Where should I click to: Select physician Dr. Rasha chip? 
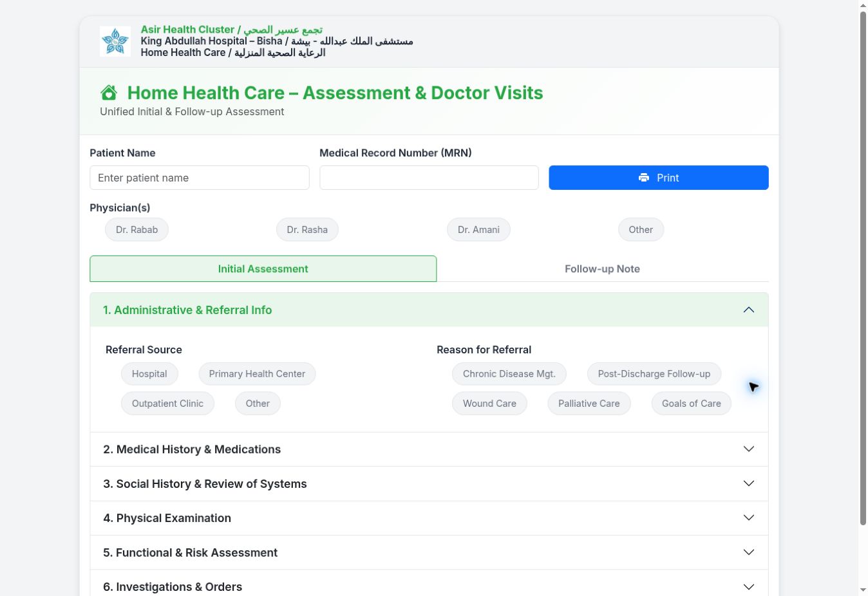click(x=307, y=230)
